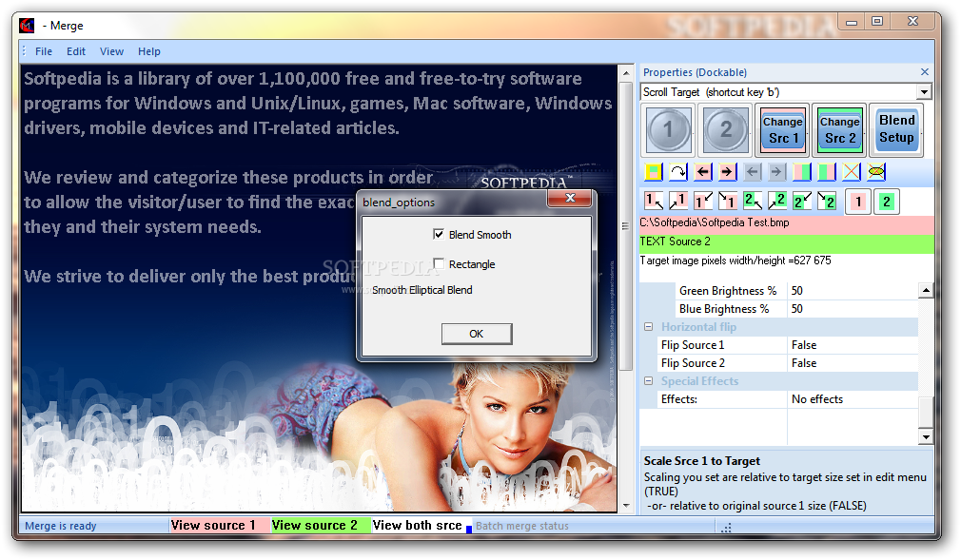Click the Flip Source 1 property label
Viewport: 961px width, 560px height.
(x=693, y=345)
